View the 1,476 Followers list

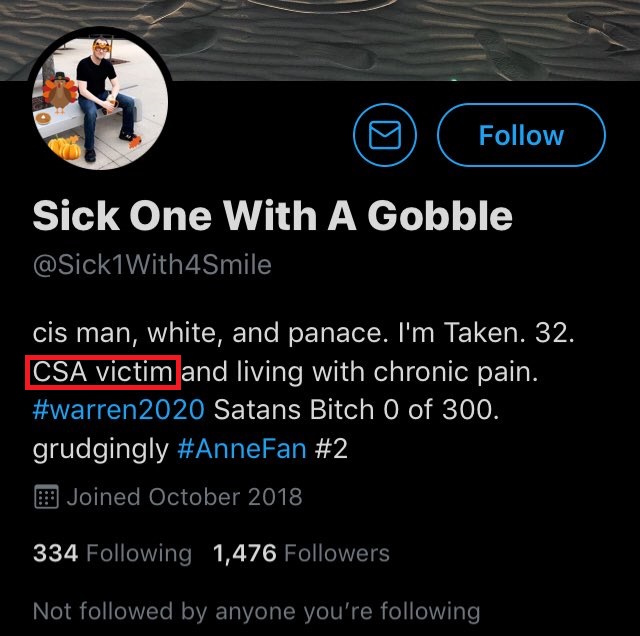(x=301, y=553)
